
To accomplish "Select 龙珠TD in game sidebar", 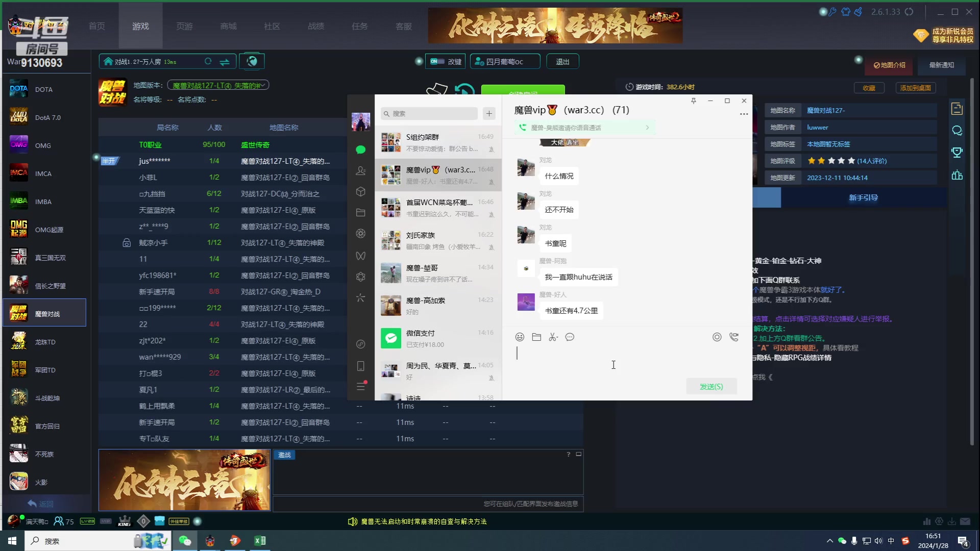I will tap(45, 342).
